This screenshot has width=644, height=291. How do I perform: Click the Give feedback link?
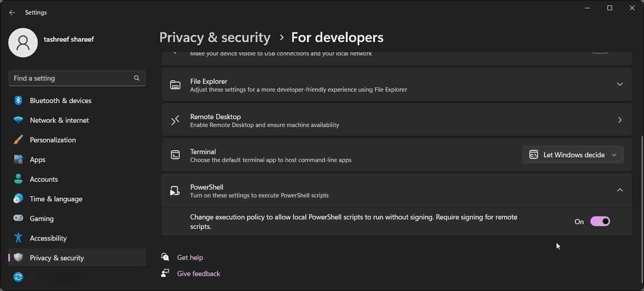tap(199, 273)
